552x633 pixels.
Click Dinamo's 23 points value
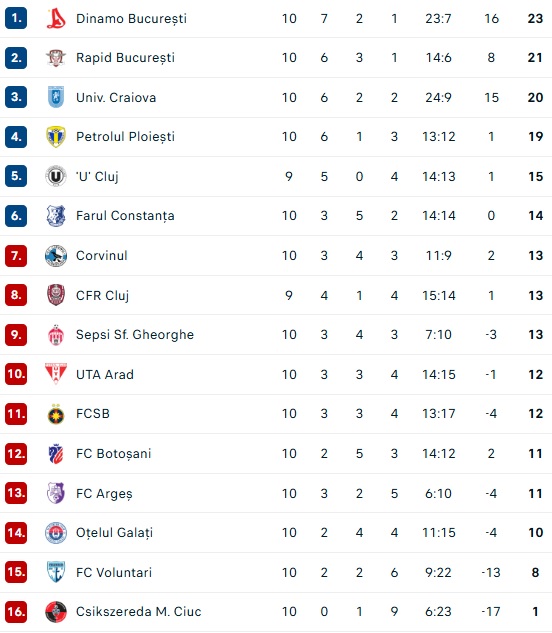pyautogui.click(x=535, y=19)
